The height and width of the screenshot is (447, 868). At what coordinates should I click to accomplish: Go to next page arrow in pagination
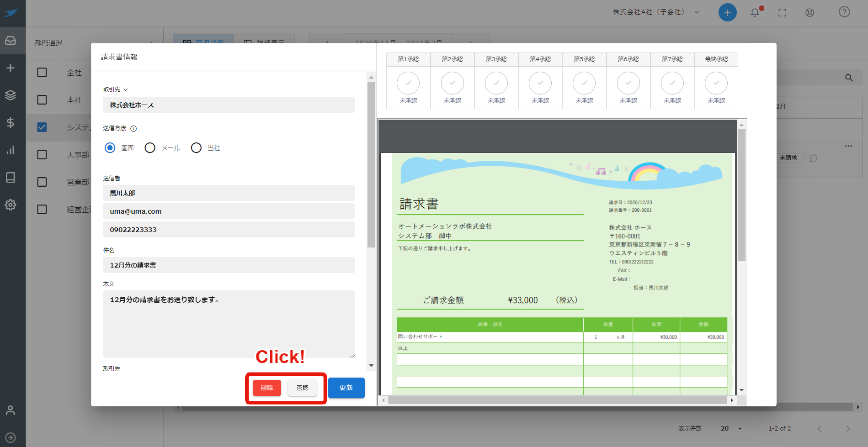[848, 429]
